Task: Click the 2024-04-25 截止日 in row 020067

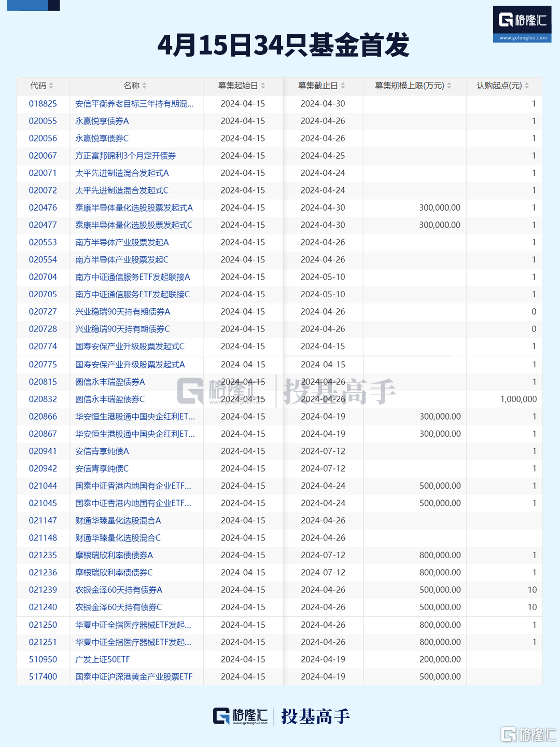Action: pyautogui.click(x=323, y=156)
